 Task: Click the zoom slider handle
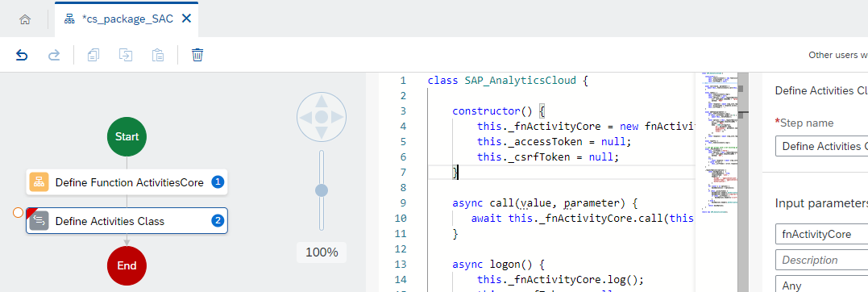tap(322, 190)
